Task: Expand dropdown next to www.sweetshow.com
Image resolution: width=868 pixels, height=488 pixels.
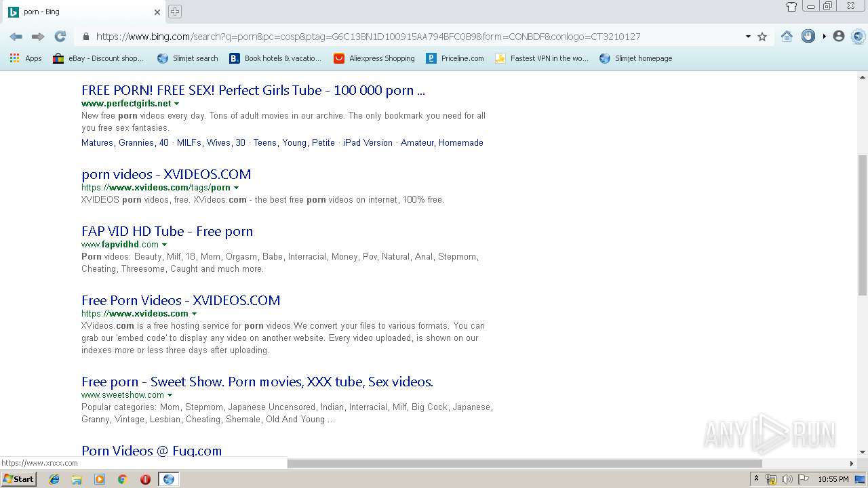Action: tap(170, 395)
